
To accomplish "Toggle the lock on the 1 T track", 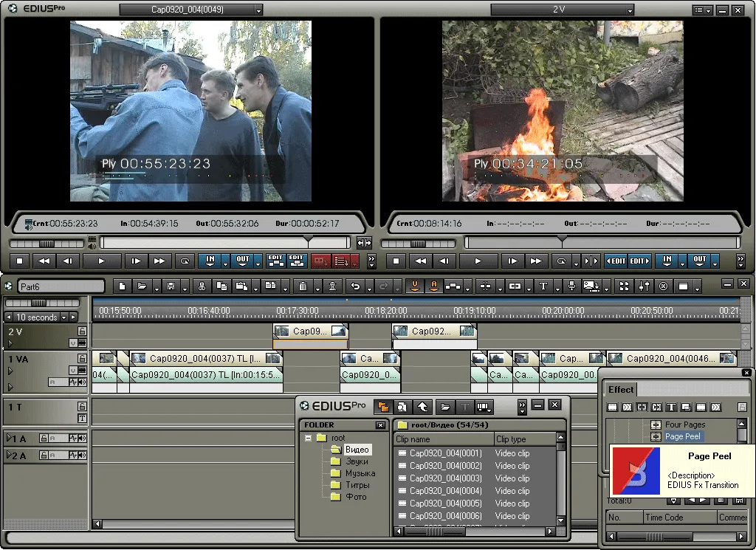I will pyautogui.click(x=83, y=406).
